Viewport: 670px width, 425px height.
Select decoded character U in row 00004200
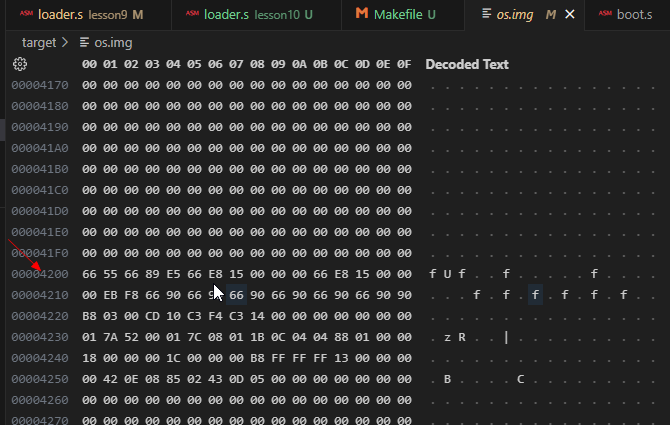click(447, 274)
